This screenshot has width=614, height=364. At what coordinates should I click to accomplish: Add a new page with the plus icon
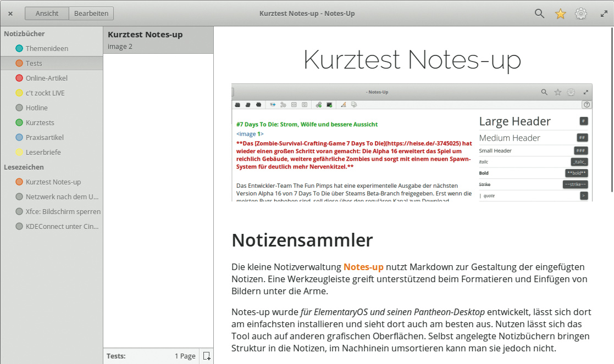click(207, 356)
